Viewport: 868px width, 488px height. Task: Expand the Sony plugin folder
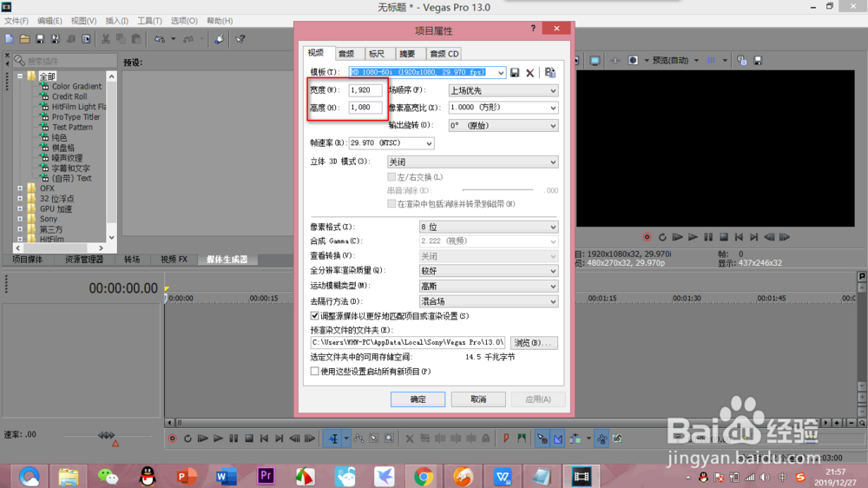coord(20,219)
